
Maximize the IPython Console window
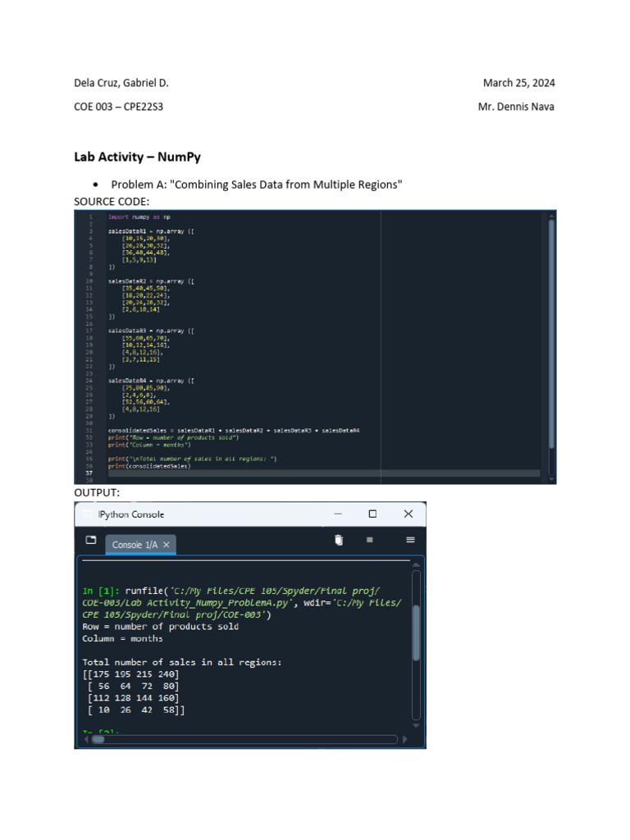pos(373,514)
